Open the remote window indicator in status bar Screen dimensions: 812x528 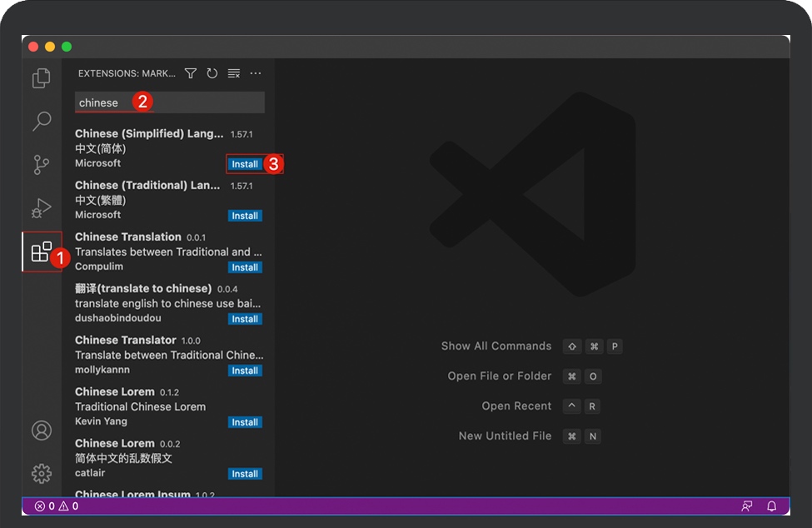pyautogui.click(x=748, y=506)
